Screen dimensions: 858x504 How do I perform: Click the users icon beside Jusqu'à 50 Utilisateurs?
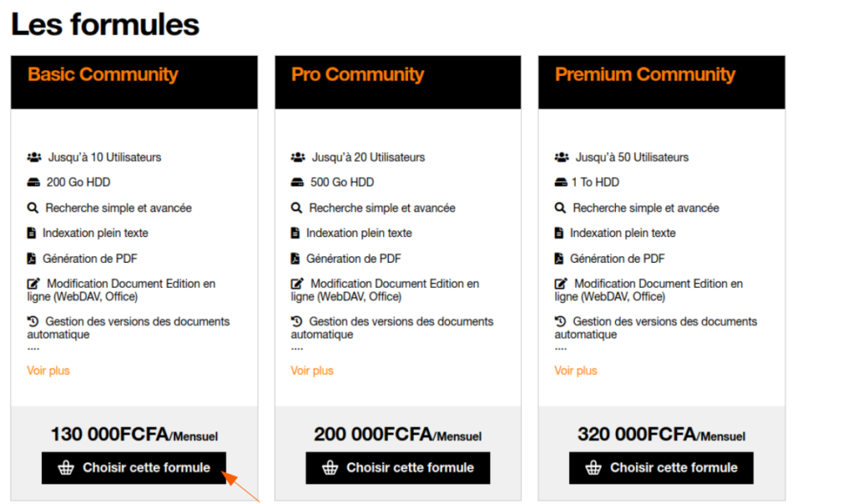[561, 157]
